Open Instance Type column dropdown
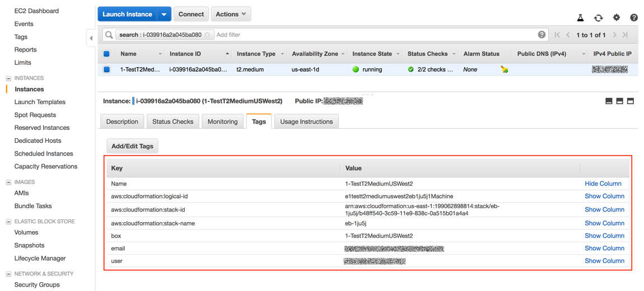 [x=282, y=54]
